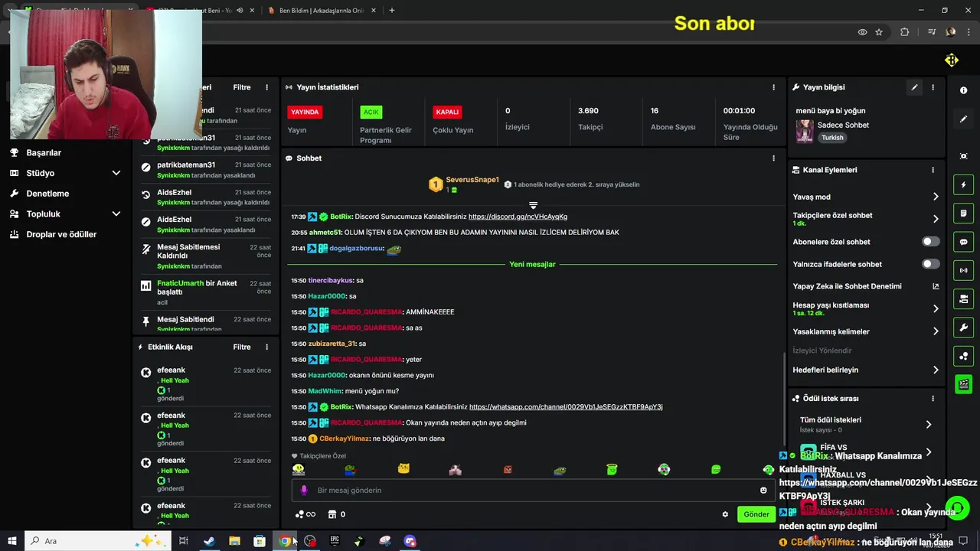Click the Sadece Sohbet category thumbnail
This screenshot has width=980, height=551.
pos(805,131)
